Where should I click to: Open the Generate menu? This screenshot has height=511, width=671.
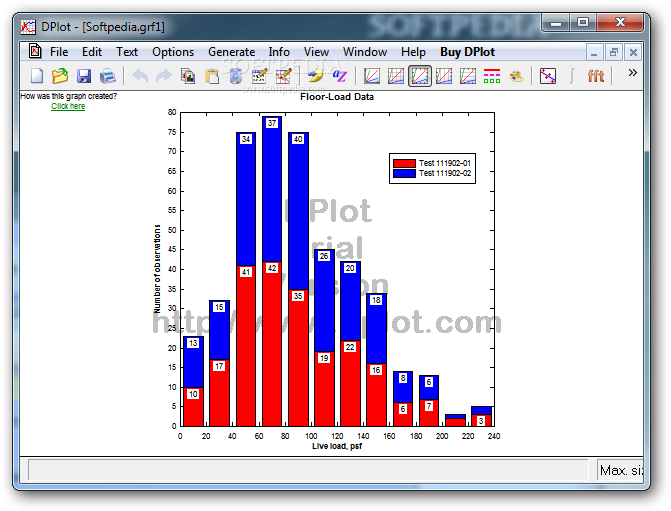(232, 52)
